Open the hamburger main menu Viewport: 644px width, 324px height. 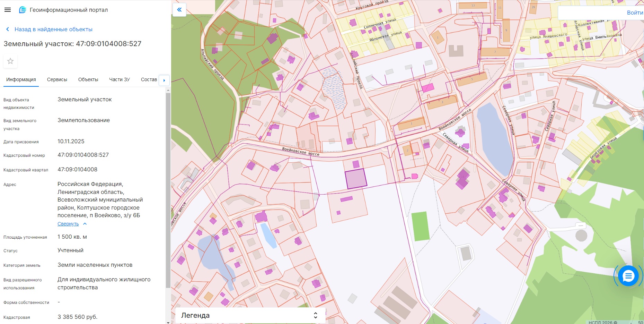pos(8,10)
